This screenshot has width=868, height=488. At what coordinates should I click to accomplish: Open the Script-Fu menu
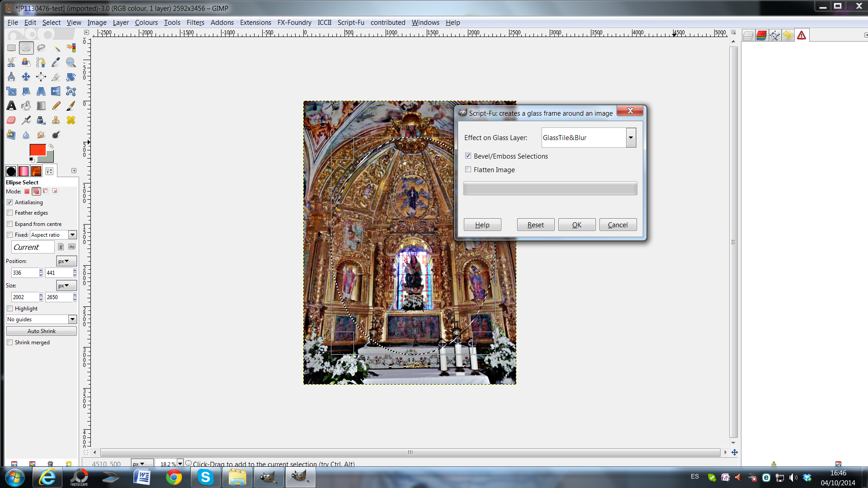(351, 23)
